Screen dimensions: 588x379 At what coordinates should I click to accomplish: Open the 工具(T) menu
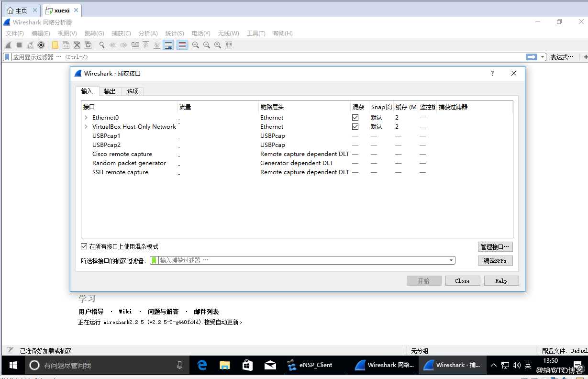click(x=256, y=33)
